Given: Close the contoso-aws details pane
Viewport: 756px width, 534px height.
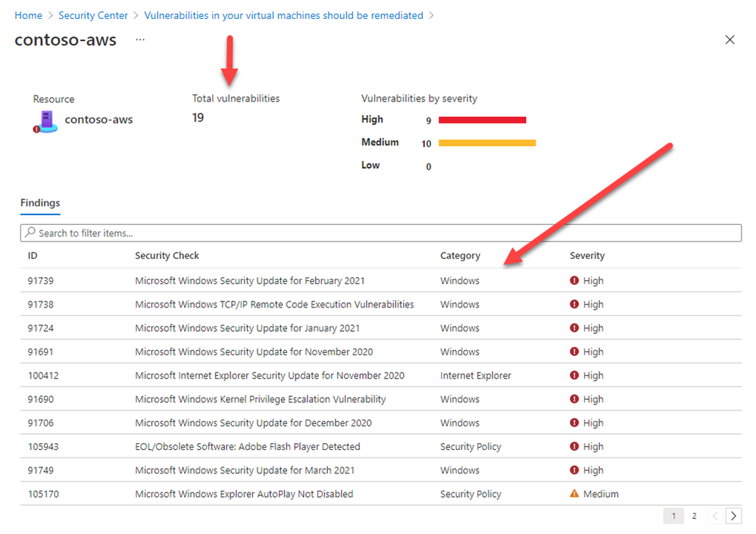Looking at the screenshot, I should [729, 39].
